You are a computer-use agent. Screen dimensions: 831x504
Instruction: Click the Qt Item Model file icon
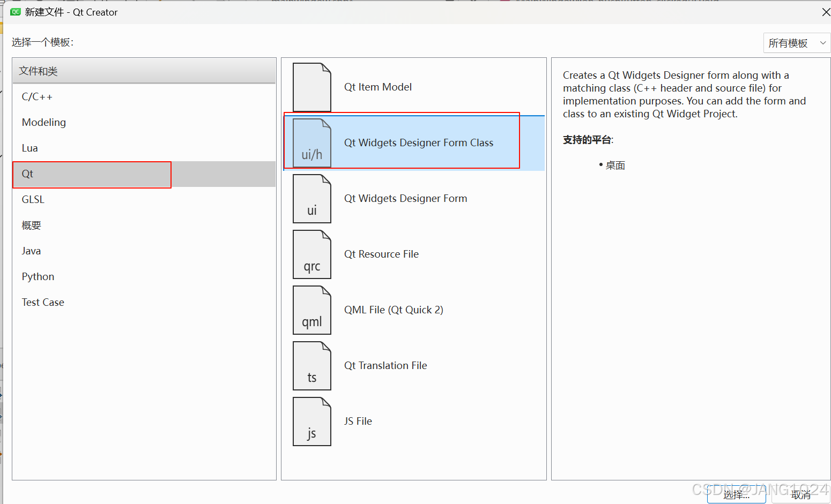pyautogui.click(x=312, y=87)
